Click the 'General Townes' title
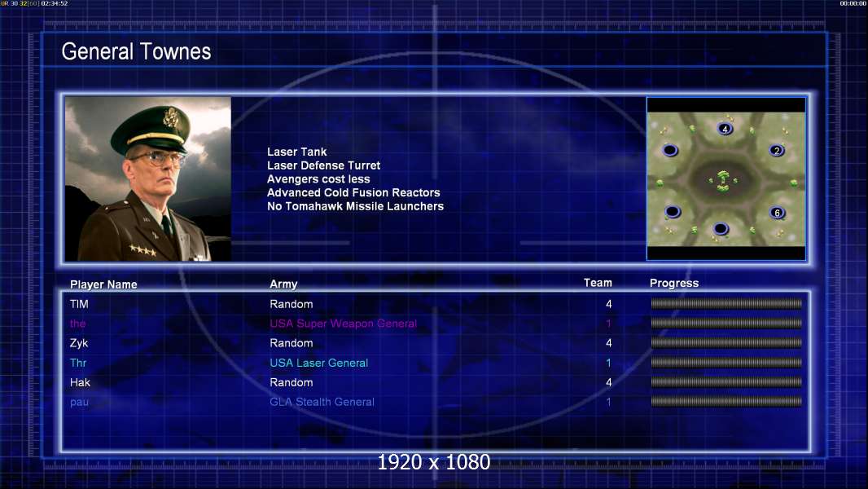Screen dimensions: 868x489 click(x=136, y=51)
